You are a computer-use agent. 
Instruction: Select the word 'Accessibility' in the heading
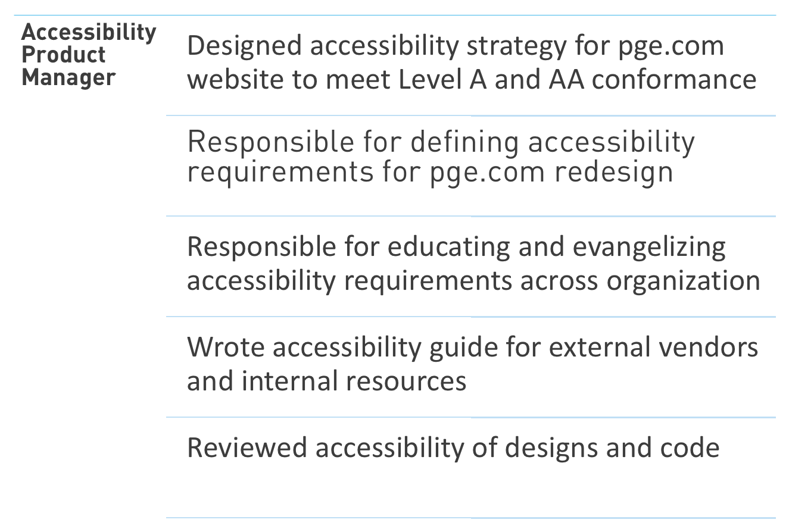(89, 32)
